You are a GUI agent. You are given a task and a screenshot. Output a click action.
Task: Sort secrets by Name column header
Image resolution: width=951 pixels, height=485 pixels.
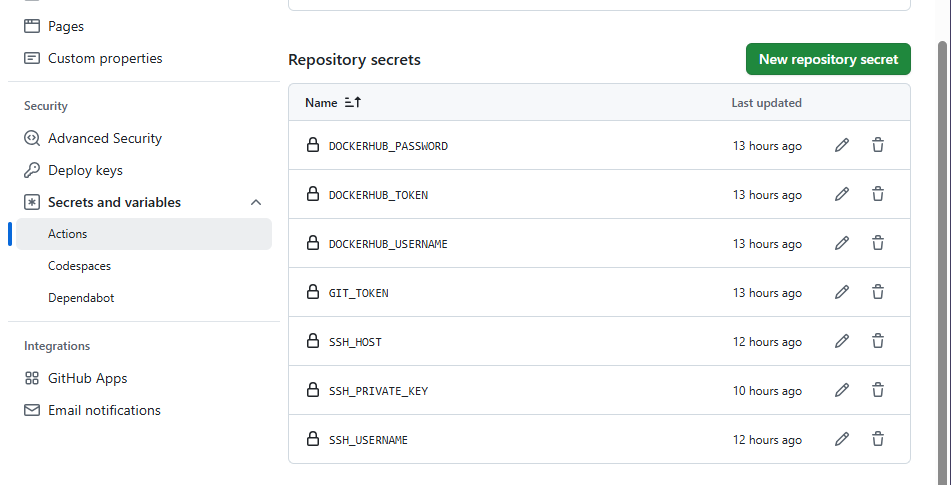321,103
